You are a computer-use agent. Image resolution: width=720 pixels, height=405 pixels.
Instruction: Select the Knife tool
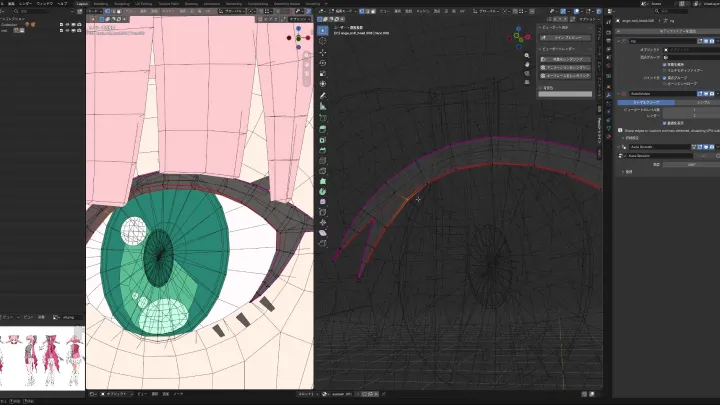[x=323, y=171]
